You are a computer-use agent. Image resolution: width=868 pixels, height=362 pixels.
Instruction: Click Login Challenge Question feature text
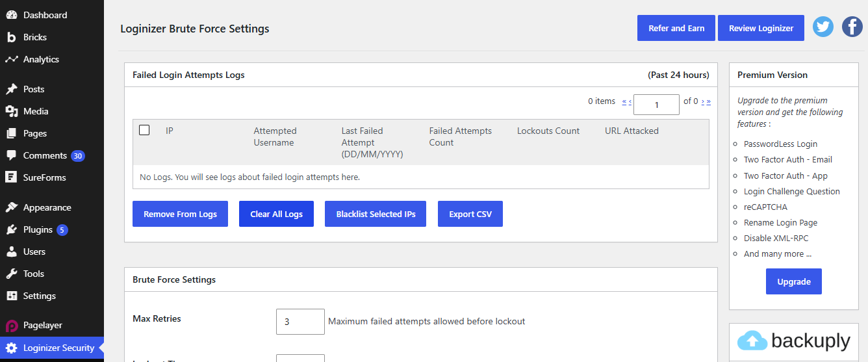tap(792, 191)
